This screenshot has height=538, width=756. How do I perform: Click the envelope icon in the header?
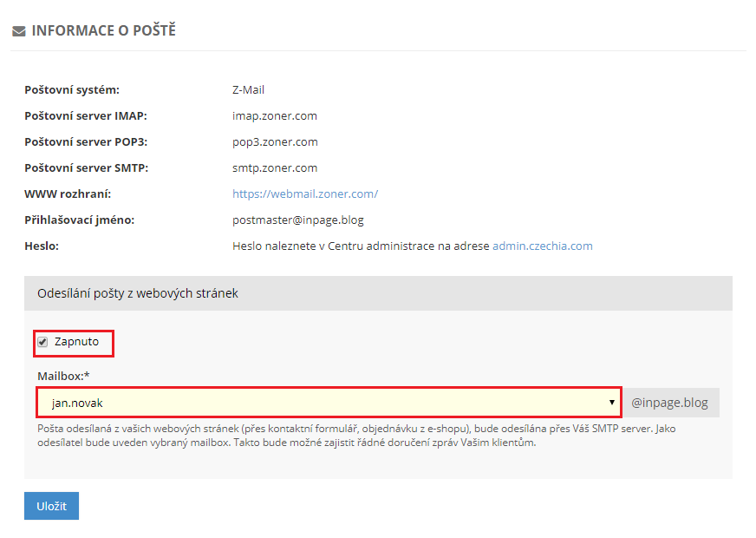(x=18, y=31)
